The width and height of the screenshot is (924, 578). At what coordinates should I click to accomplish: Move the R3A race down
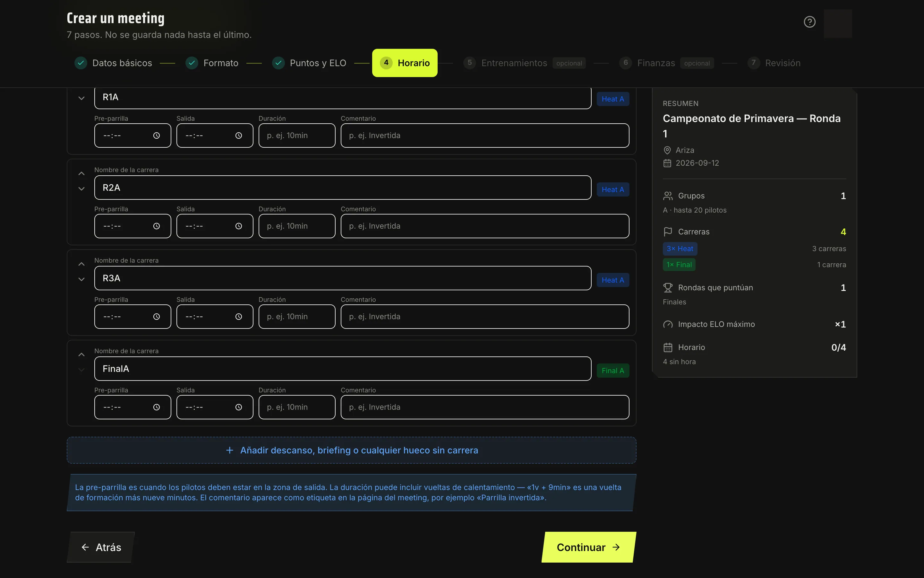(81, 279)
